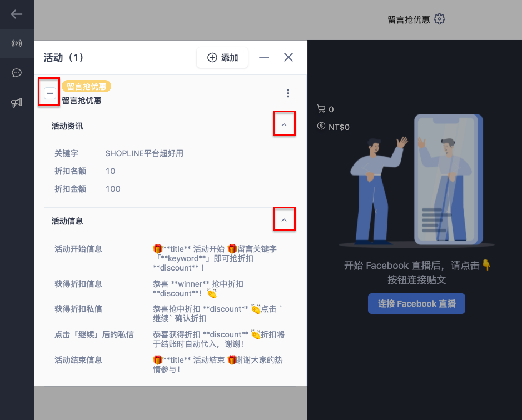Close the 活动 panel
Viewport: 522px width, 420px height.
point(289,57)
